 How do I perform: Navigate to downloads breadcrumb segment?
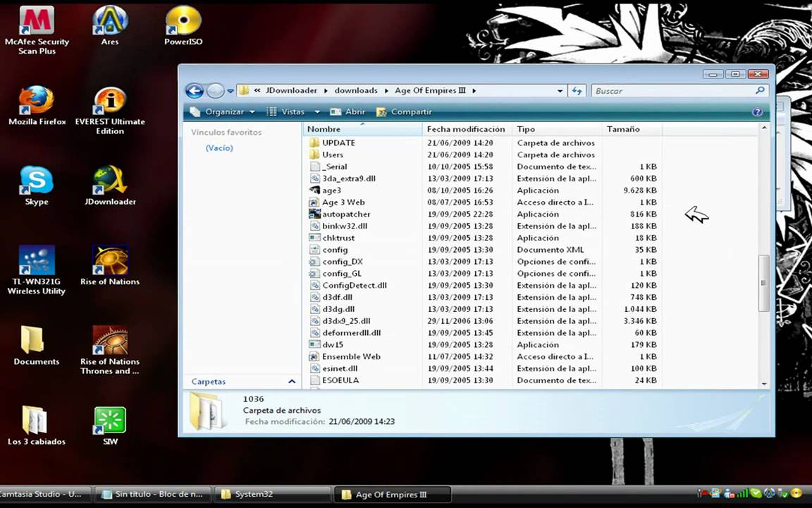pos(356,91)
